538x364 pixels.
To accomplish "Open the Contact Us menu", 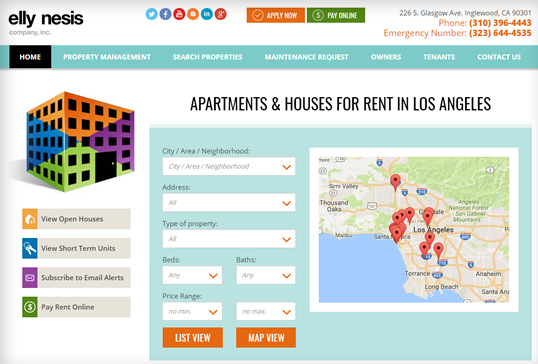I will point(499,57).
